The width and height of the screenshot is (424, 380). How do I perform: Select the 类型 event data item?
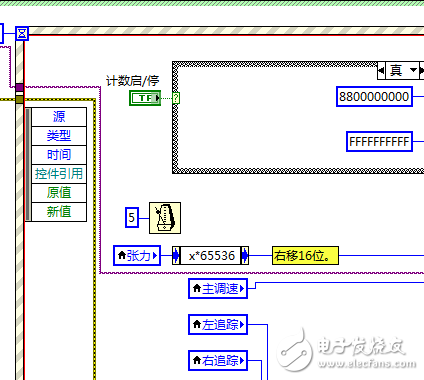pyautogui.click(x=59, y=136)
